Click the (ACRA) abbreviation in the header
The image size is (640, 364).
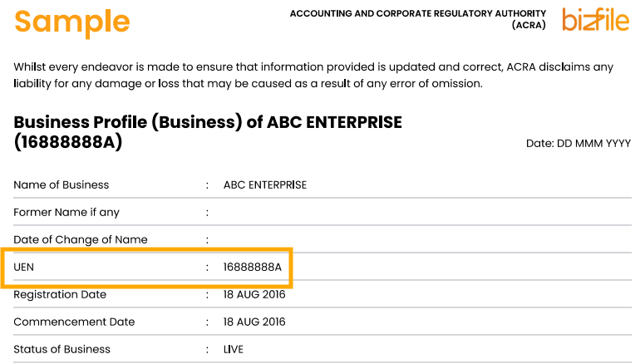click(529, 25)
